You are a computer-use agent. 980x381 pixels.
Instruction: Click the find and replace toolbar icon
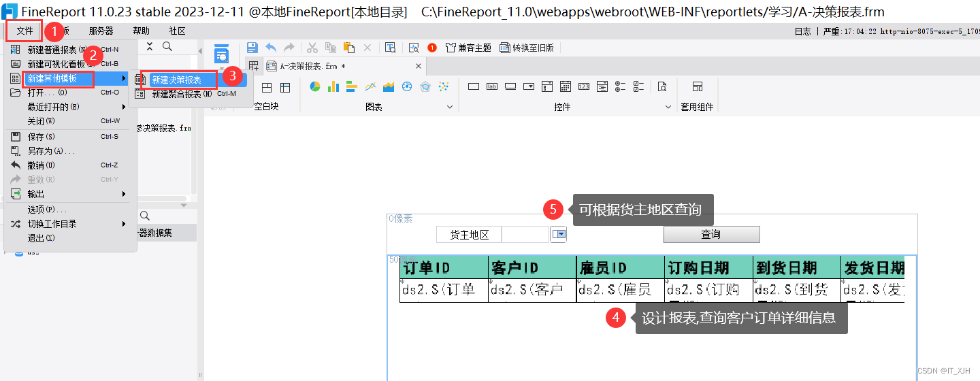click(x=391, y=48)
